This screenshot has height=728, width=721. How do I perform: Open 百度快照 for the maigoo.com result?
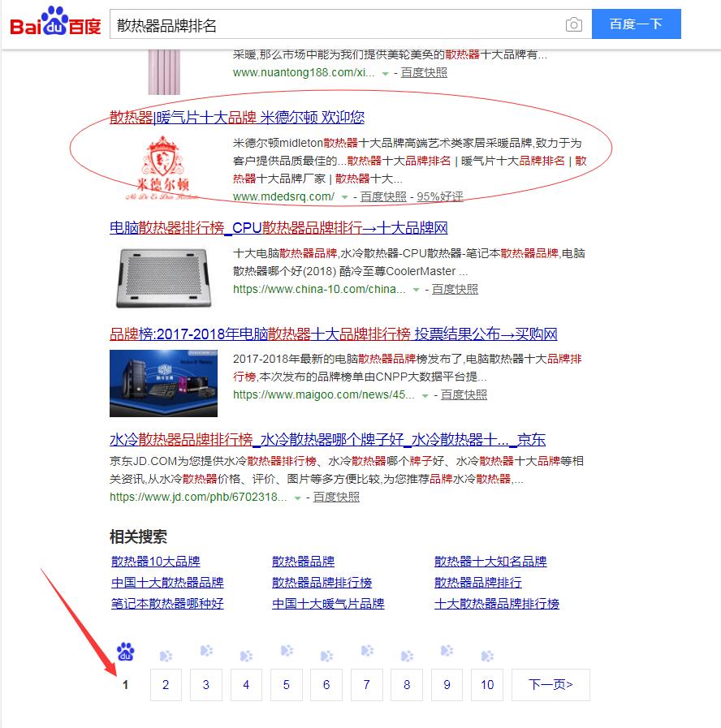click(x=464, y=395)
